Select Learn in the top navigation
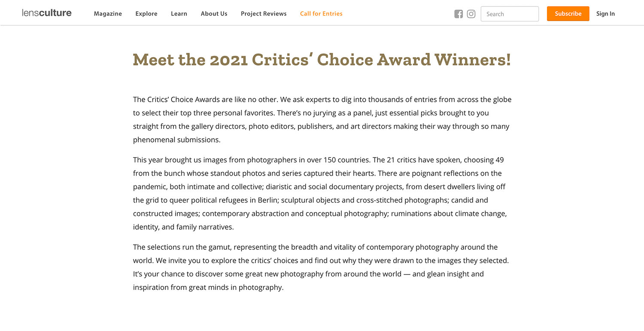644x331 pixels. pyautogui.click(x=179, y=14)
